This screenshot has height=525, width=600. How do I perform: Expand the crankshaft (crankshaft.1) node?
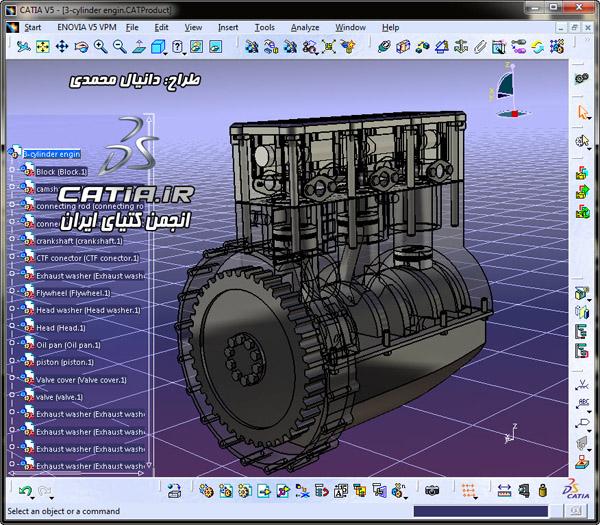(12, 238)
